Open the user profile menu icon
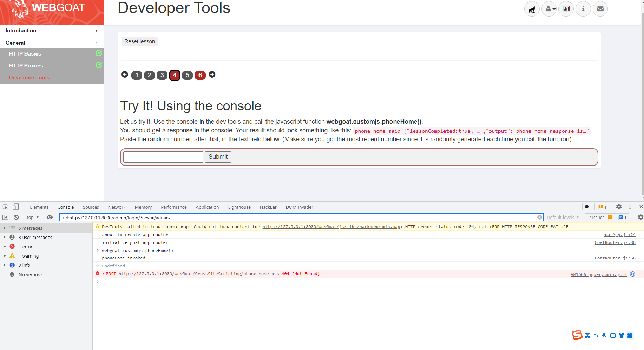Viewport: 644px width, 350px height. [549, 9]
